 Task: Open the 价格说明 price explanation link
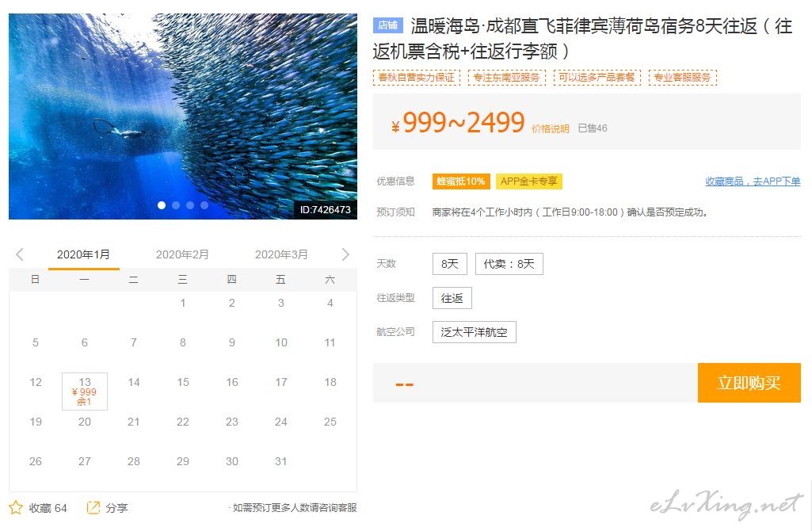(551, 128)
